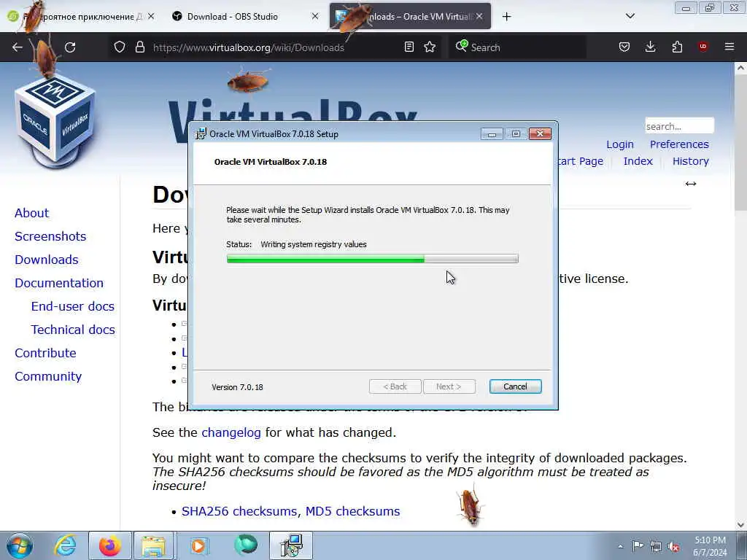Go to the wiki Index link
This screenshot has width=747, height=560.
tap(638, 161)
